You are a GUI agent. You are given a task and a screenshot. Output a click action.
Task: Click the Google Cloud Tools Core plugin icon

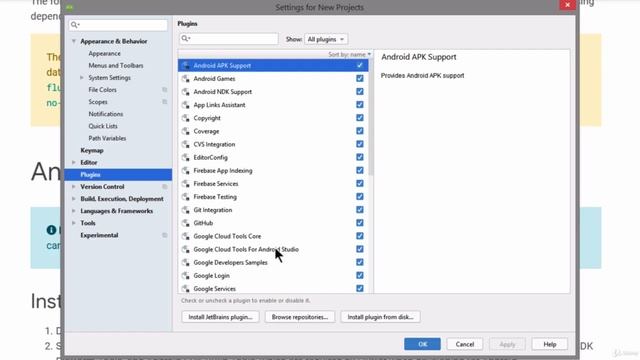pyautogui.click(x=186, y=236)
